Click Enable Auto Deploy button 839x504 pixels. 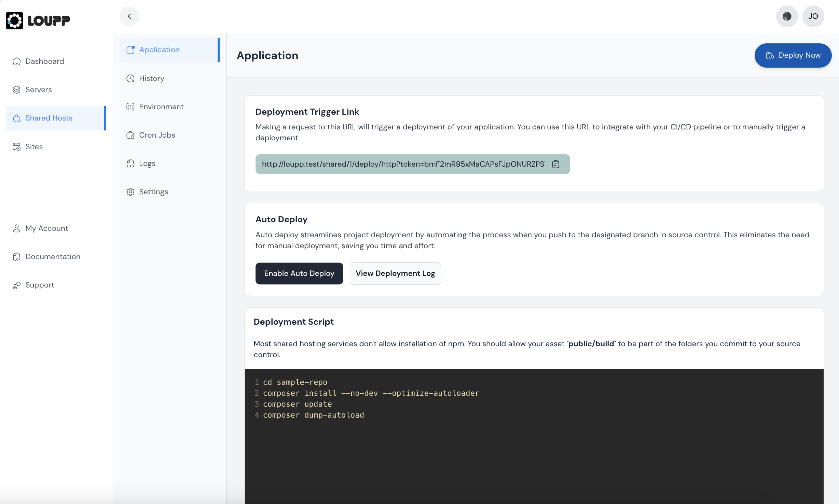pos(299,274)
